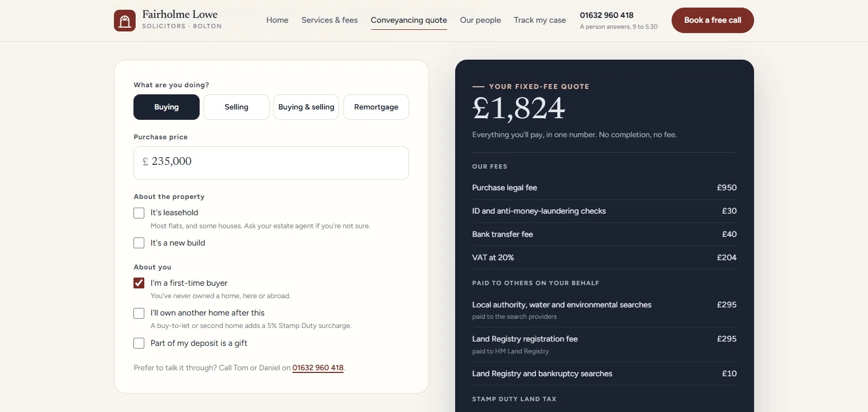The height and width of the screenshot is (412, 868).
Task: Click the VAT at 20% row
Action: tap(604, 257)
